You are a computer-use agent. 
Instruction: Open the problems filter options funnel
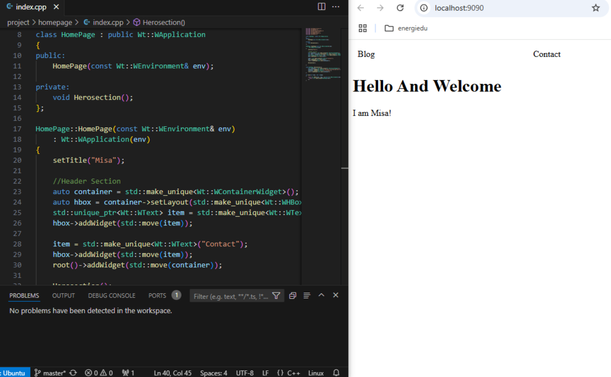pyautogui.click(x=276, y=296)
